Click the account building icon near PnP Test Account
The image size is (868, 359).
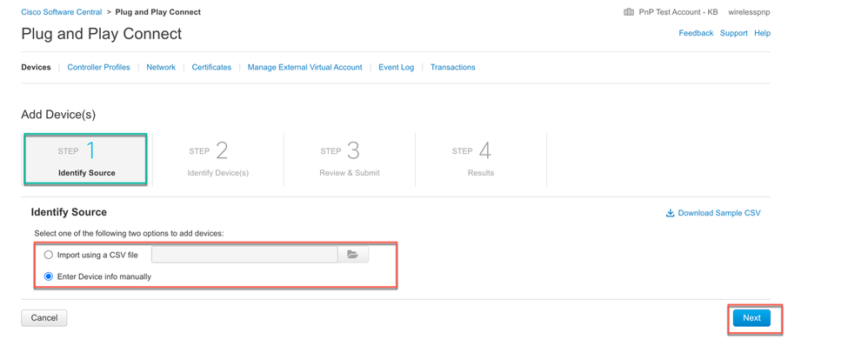(x=628, y=11)
